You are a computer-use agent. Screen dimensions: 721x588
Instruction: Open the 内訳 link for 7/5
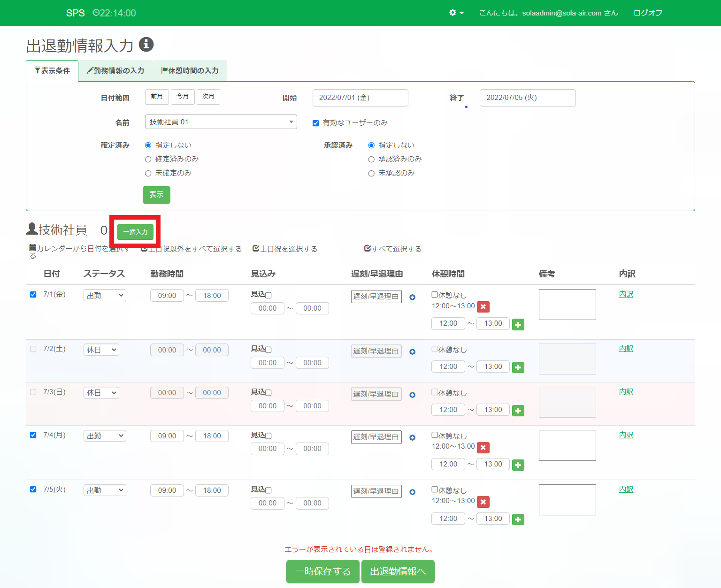626,489
